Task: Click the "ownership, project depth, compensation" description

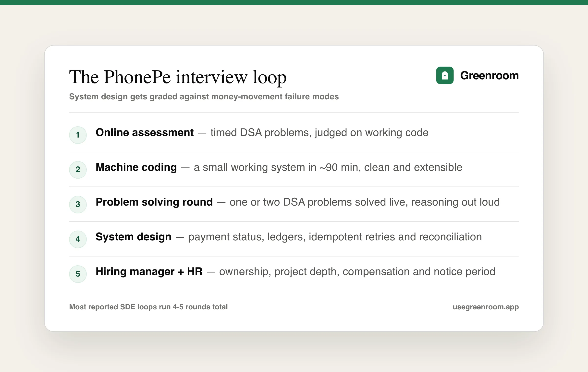Action: click(x=357, y=272)
